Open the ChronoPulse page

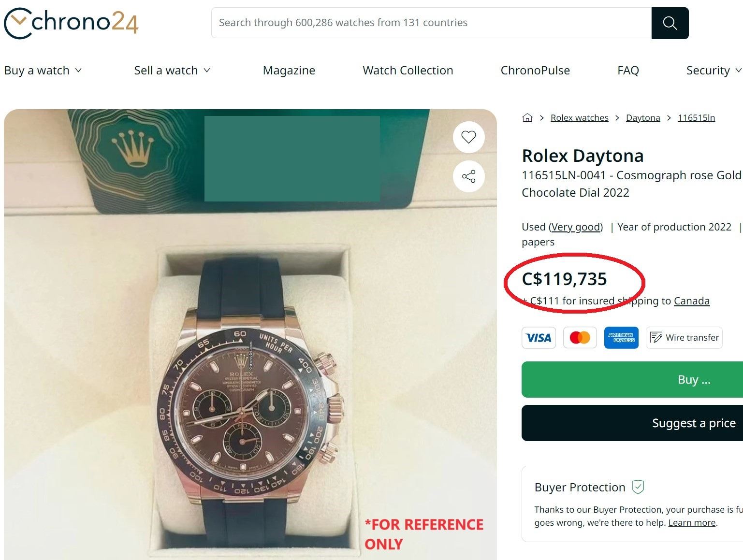(535, 71)
